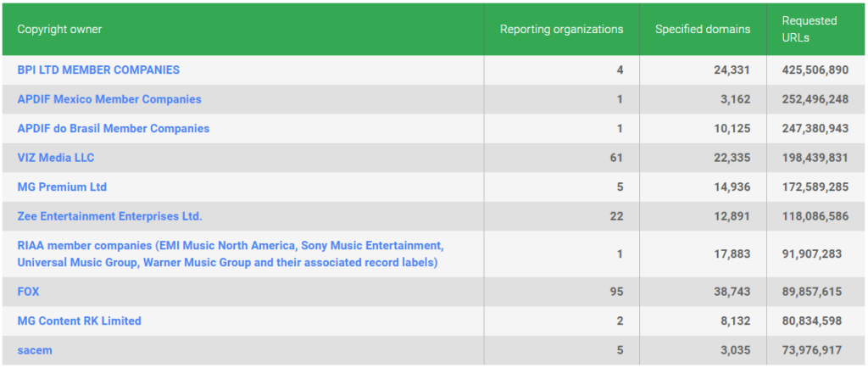Click the 73,976,917 requested URLs cell
The width and height of the screenshot is (868, 368).
815,350
